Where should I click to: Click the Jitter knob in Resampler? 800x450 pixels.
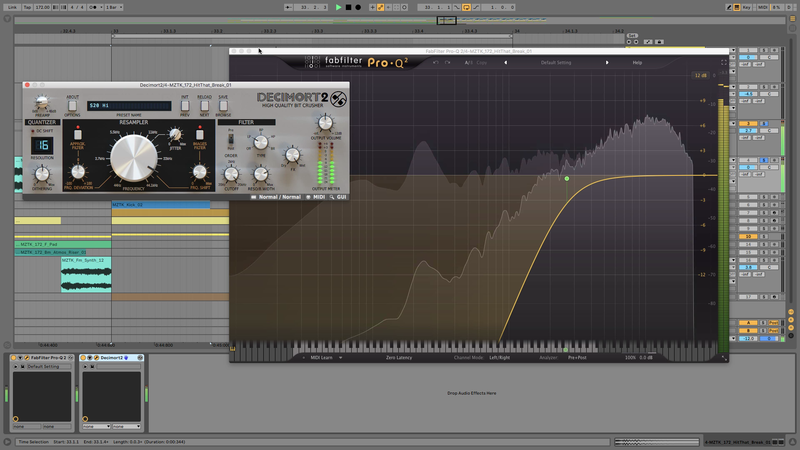(175, 135)
